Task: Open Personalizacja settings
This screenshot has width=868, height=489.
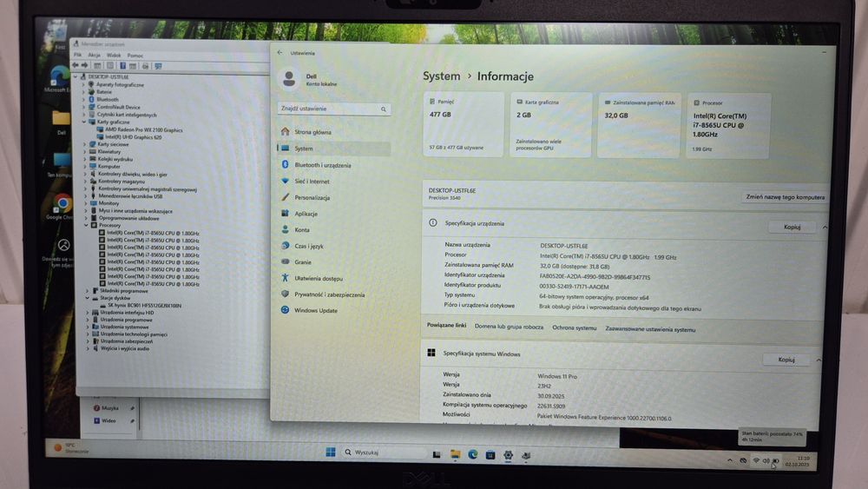Action: (x=312, y=197)
